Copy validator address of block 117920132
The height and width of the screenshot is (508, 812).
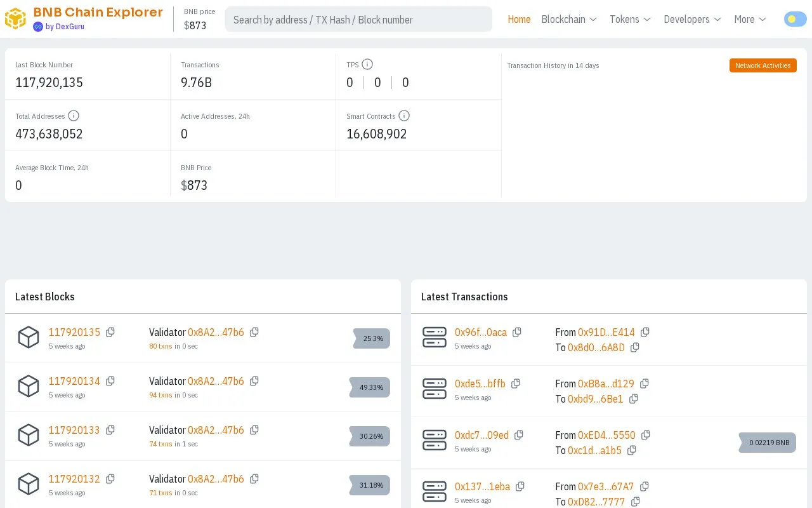(254, 479)
